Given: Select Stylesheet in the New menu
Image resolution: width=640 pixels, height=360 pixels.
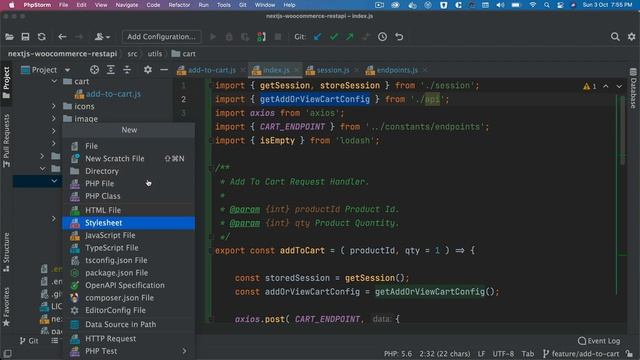Looking at the screenshot, I should coord(129,223).
